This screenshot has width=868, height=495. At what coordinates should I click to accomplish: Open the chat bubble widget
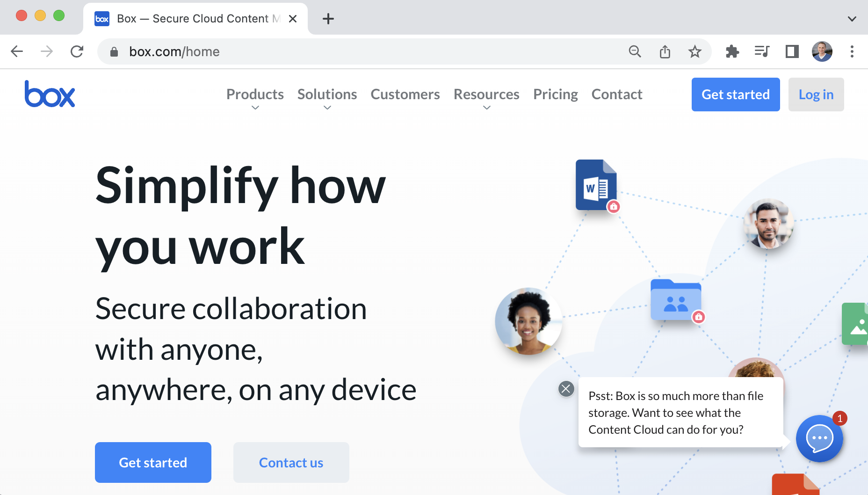[819, 438]
